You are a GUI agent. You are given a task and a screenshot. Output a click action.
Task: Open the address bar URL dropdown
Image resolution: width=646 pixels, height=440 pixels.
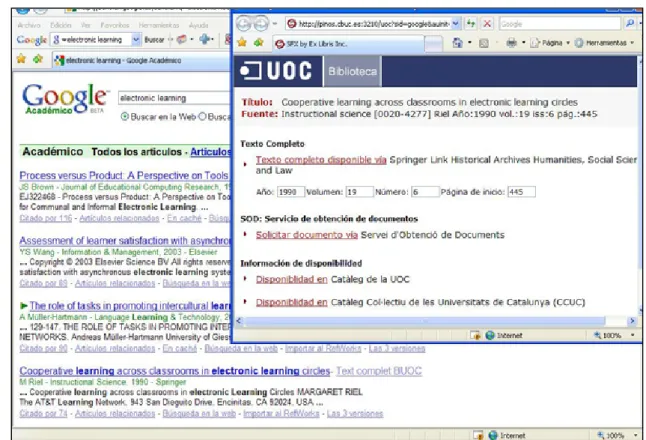click(x=455, y=24)
